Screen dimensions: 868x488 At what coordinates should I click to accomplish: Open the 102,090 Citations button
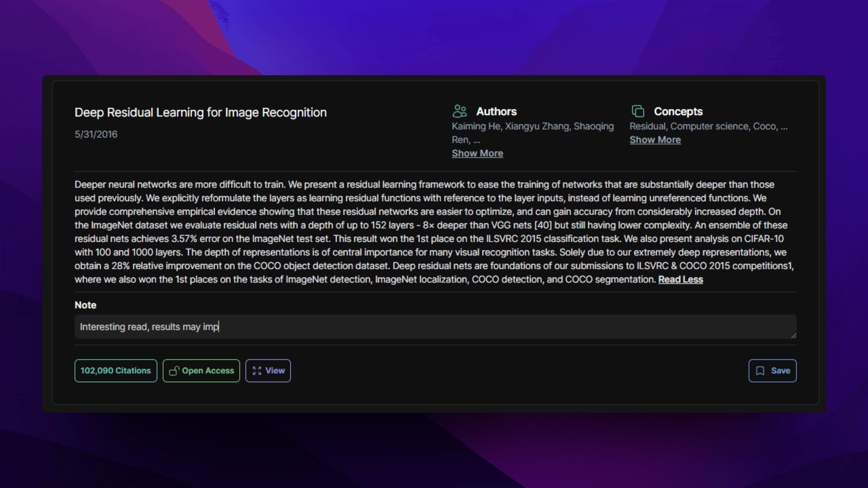click(x=116, y=371)
